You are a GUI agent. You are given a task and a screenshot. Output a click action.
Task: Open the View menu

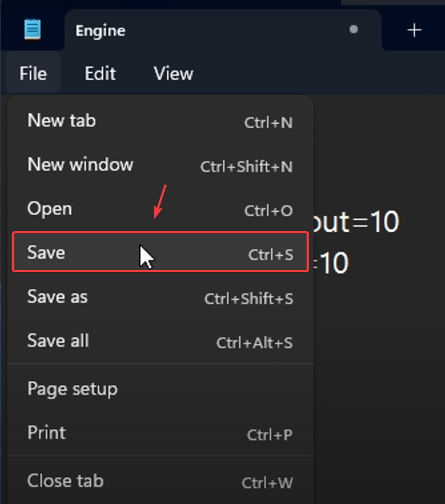pyautogui.click(x=173, y=74)
